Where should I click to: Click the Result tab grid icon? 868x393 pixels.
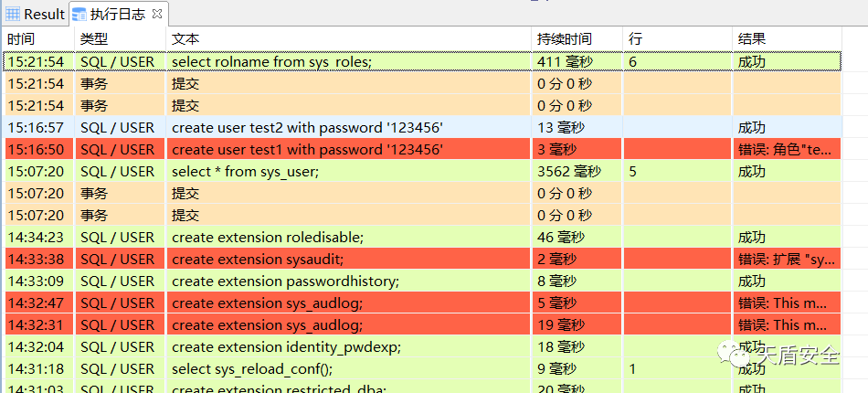pyautogui.click(x=13, y=15)
